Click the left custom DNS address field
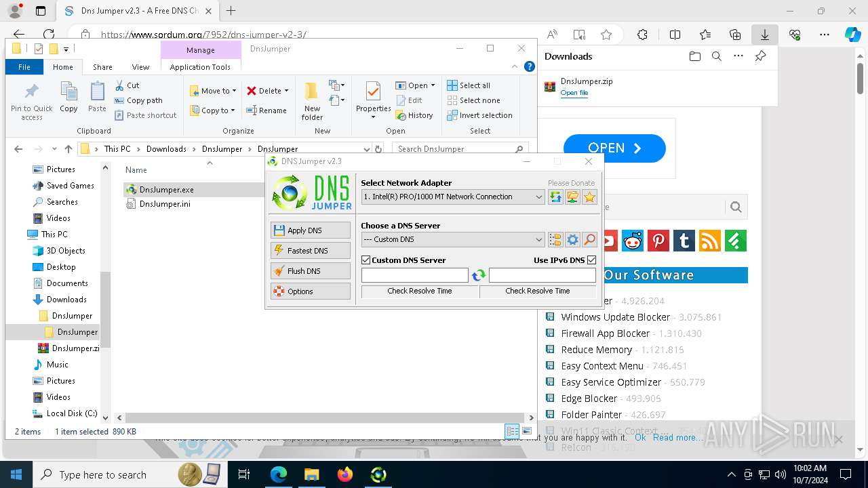Image resolution: width=868 pixels, height=488 pixels. (x=415, y=275)
